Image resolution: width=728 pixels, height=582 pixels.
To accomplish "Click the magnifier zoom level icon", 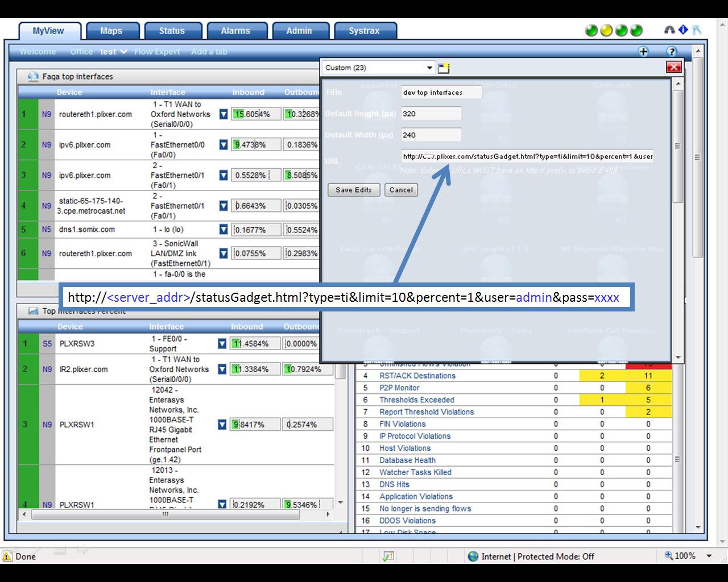I will (x=669, y=556).
